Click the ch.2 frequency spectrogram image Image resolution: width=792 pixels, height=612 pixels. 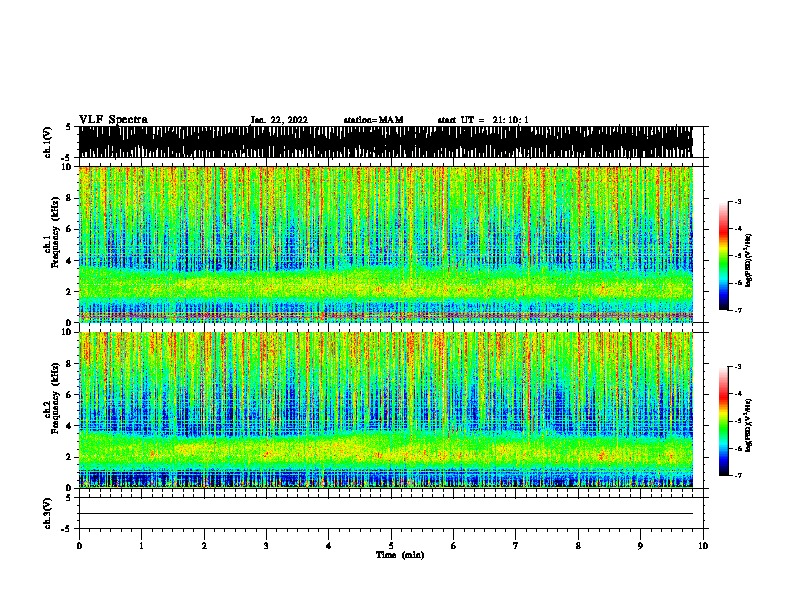click(x=386, y=410)
